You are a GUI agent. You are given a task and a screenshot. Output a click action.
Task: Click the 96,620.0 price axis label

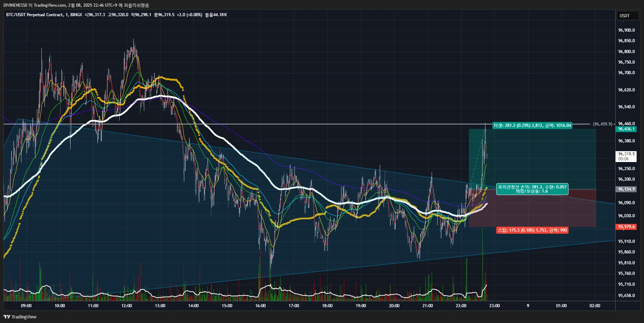coord(626,90)
